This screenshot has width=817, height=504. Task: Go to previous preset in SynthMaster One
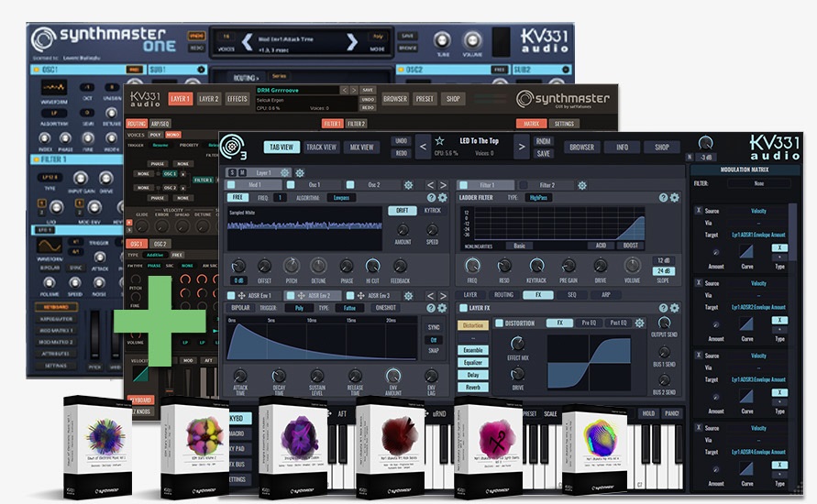click(247, 41)
